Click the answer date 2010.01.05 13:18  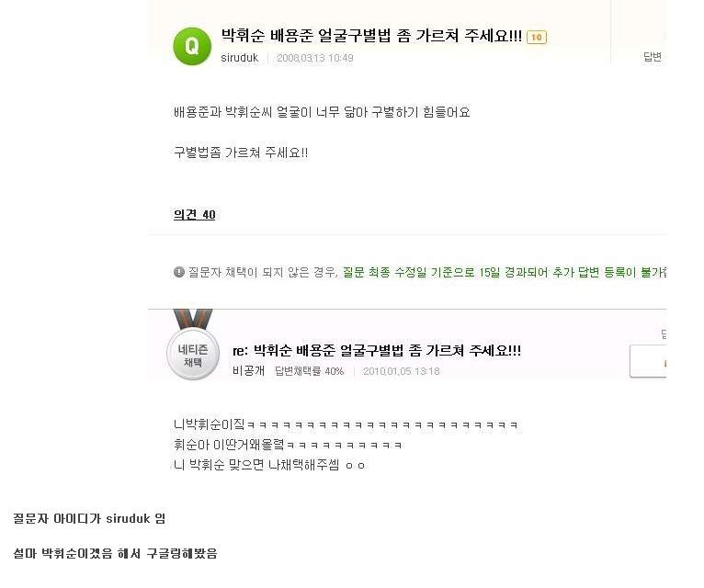pyautogui.click(x=401, y=371)
